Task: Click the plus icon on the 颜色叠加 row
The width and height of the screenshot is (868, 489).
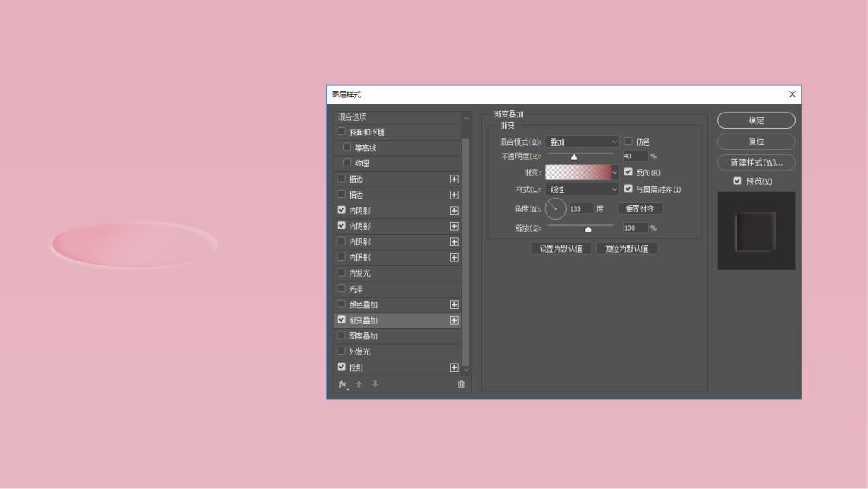Action: (454, 305)
